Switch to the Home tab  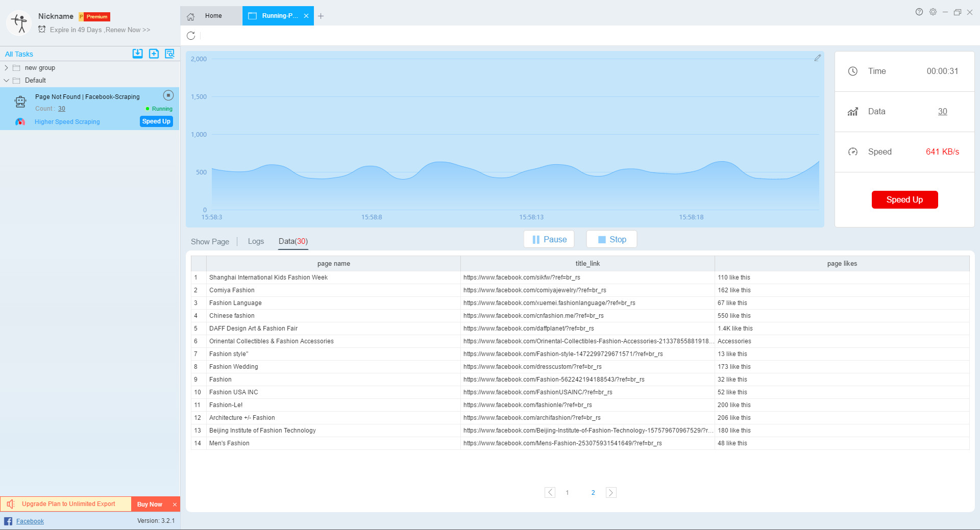(x=211, y=16)
